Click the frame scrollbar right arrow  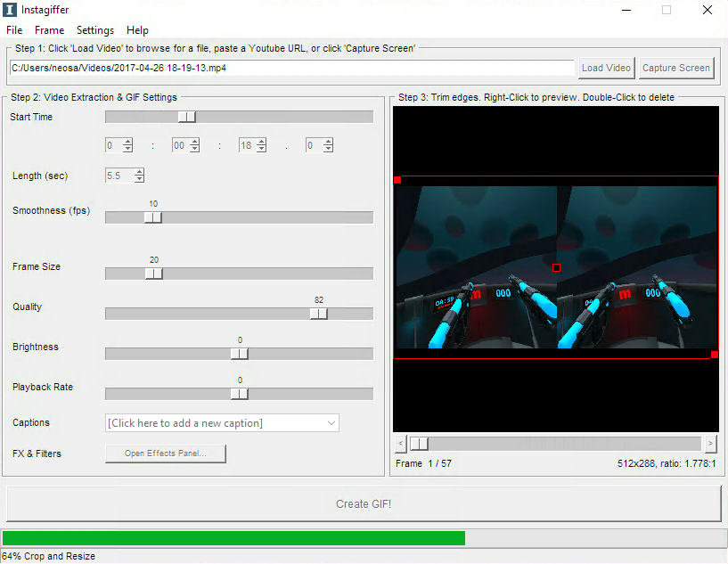(710, 444)
